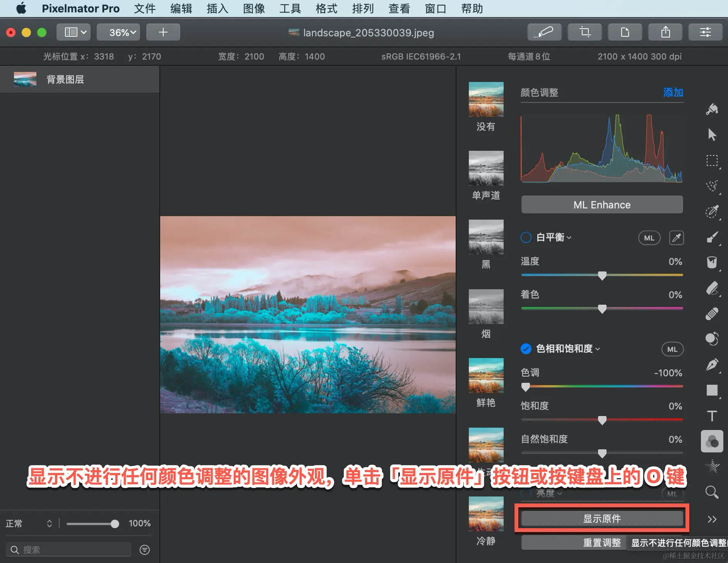Click the plus button in the toolbar
The image size is (728, 563).
coord(163,32)
